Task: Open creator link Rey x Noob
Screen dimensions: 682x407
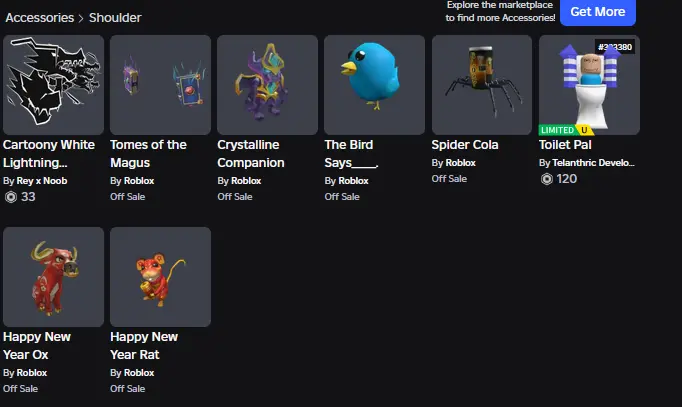Action: [42, 181]
